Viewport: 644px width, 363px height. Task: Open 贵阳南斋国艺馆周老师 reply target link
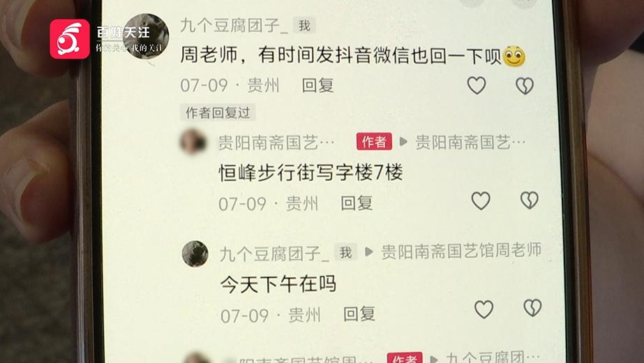[x=460, y=251]
